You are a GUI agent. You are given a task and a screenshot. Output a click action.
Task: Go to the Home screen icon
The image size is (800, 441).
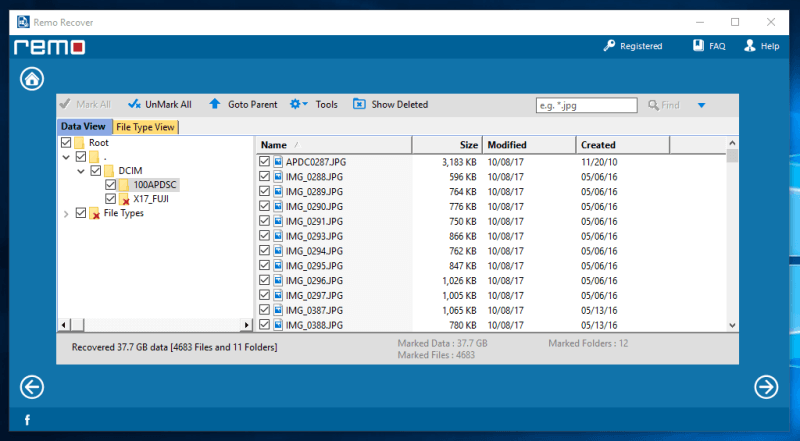tap(32, 79)
